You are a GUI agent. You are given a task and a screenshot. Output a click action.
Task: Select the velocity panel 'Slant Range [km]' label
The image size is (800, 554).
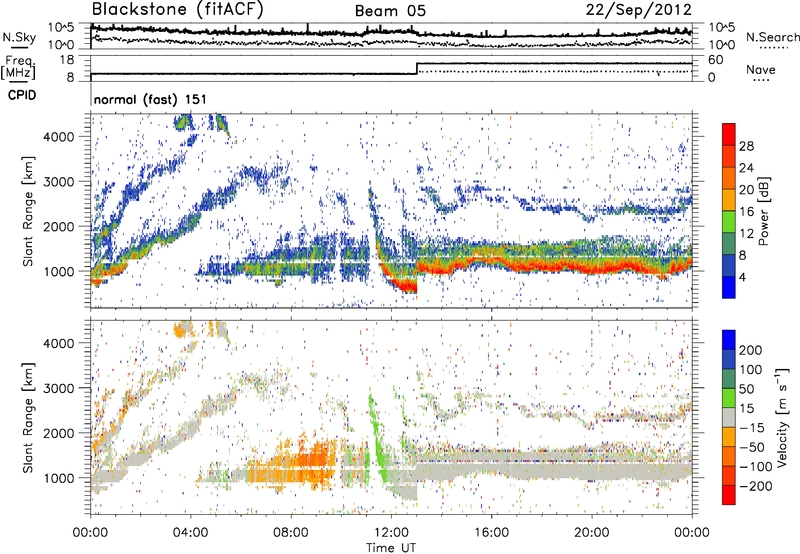[x=28, y=417]
